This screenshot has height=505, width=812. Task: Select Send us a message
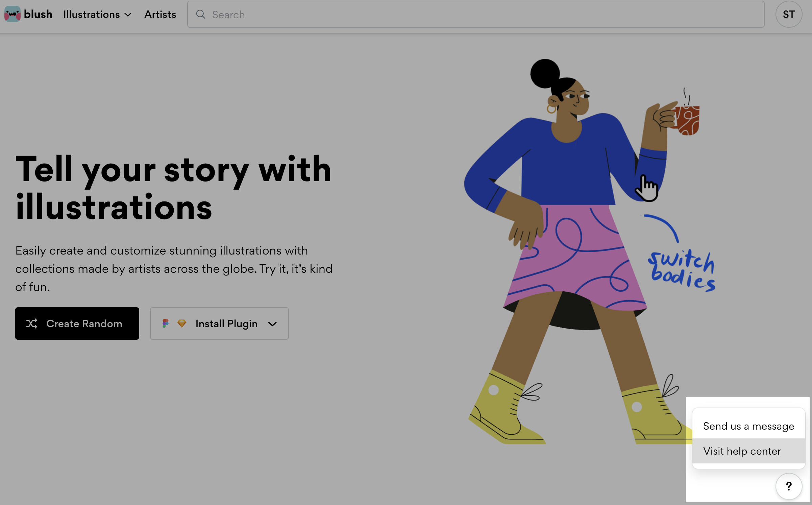pos(748,426)
